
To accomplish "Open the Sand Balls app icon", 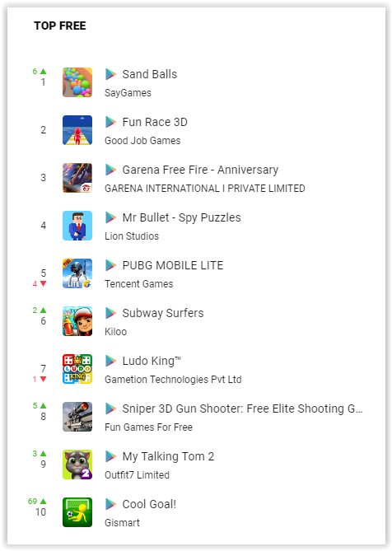I will pos(77,82).
